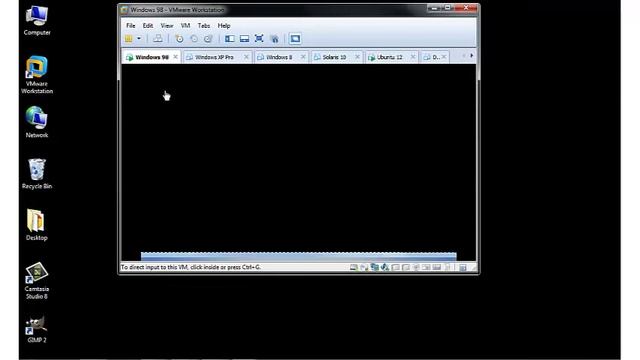Take a snapshot of this virtual machine
The image size is (640, 360).
[x=179, y=39]
